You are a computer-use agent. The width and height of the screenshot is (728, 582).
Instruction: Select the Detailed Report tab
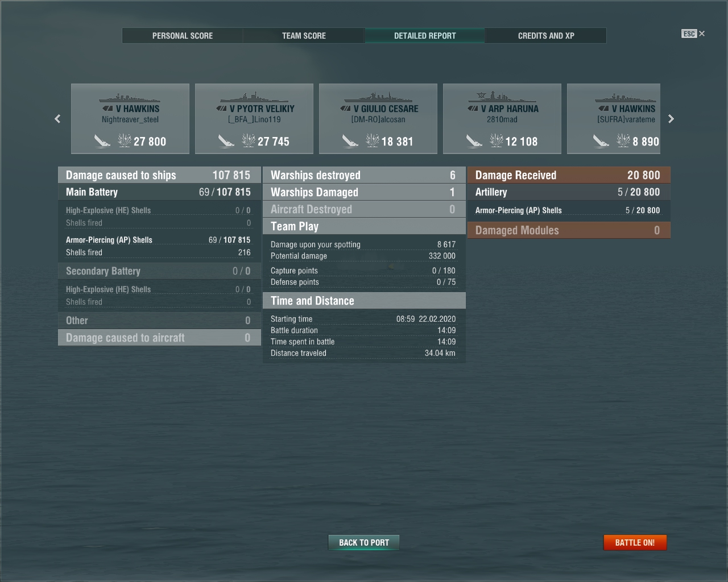[425, 36]
